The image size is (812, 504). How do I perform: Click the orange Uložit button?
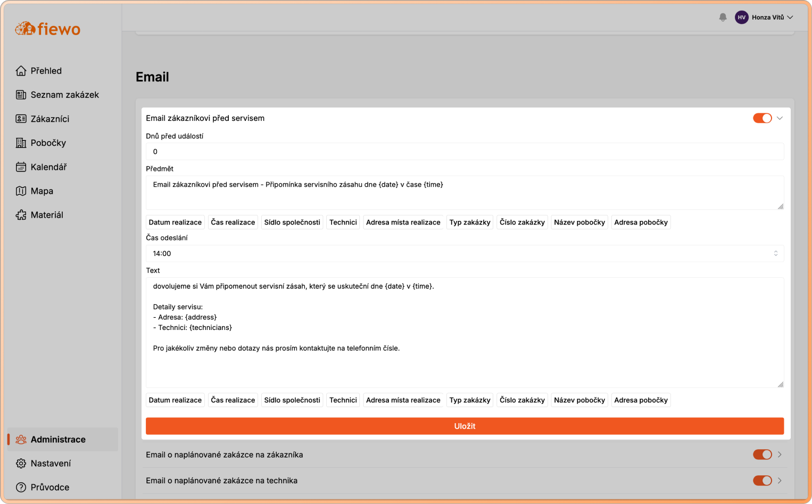pos(465,426)
